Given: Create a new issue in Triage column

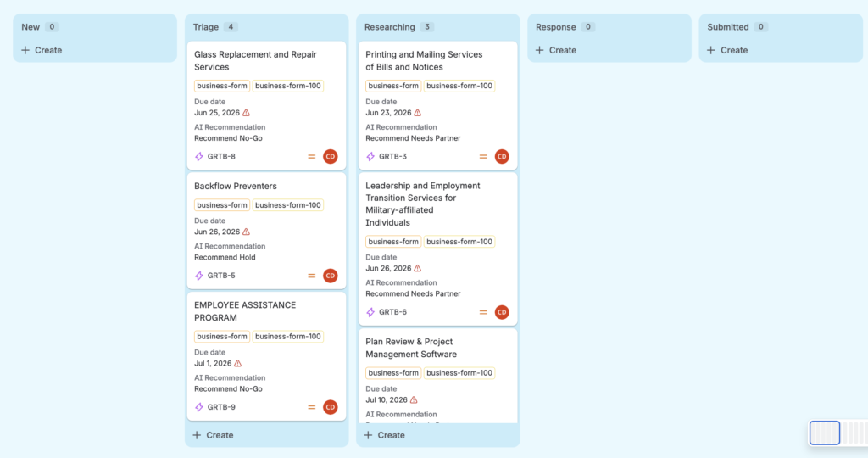Looking at the screenshot, I should [213, 435].
